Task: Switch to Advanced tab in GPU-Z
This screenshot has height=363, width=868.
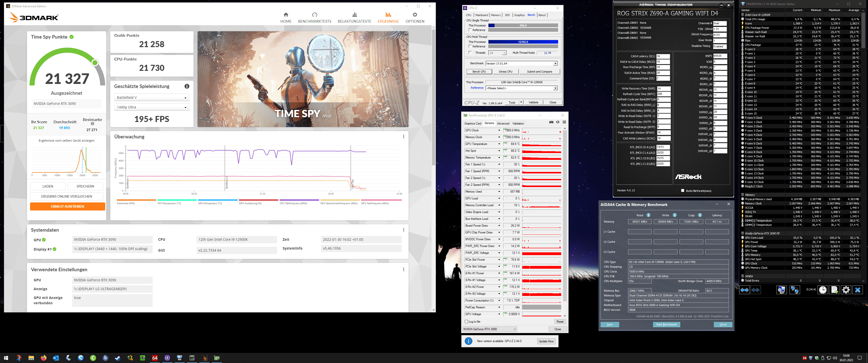Action: (503, 123)
